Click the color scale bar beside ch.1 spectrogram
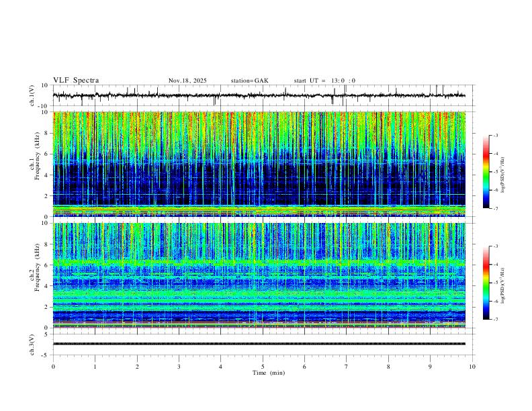This screenshot has width=532, height=411. [x=486, y=172]
